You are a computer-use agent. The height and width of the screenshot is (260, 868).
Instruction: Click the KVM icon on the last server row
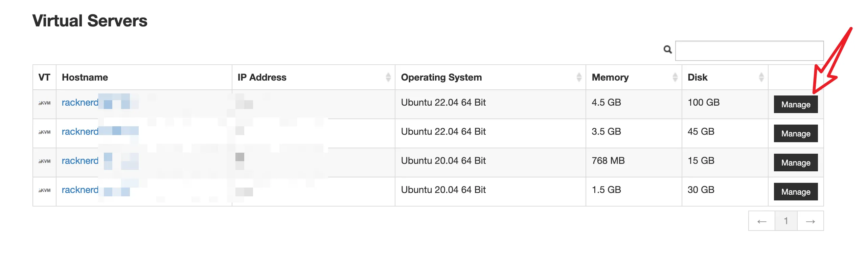(x=44, y=190)
